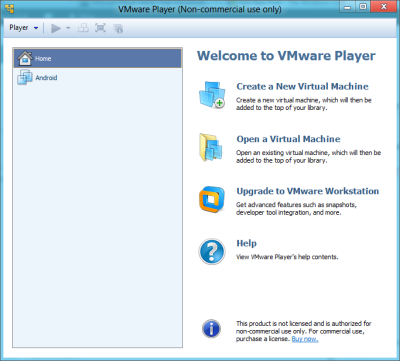400x361 pixels.
Task: Click the blue information icon
Action: tap(211, 329)
